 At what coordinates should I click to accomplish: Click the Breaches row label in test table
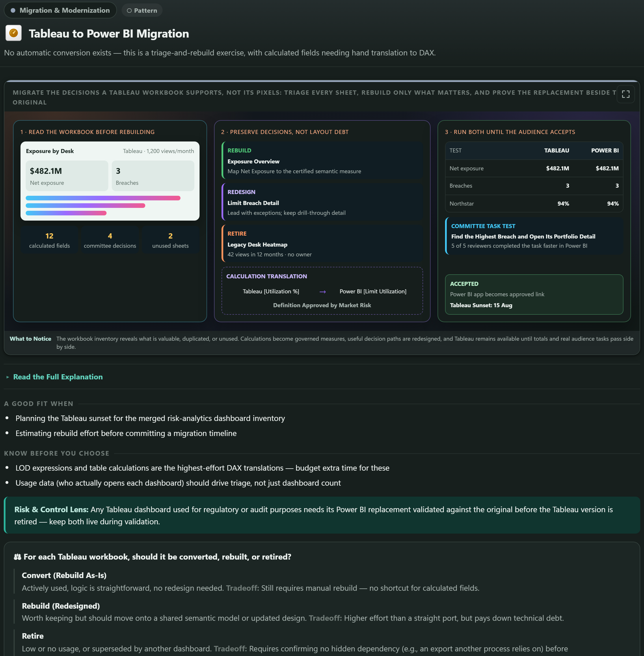[461, 186]
